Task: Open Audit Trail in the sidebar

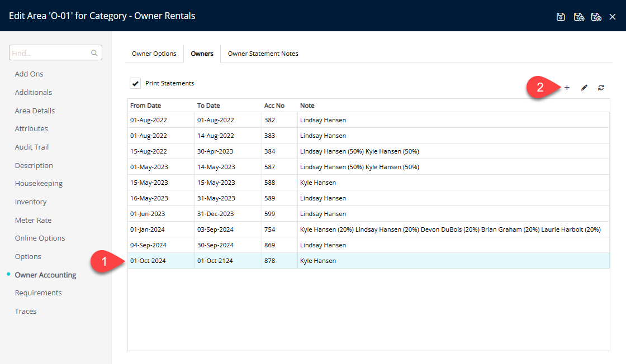Action: [x=32, y=147]
